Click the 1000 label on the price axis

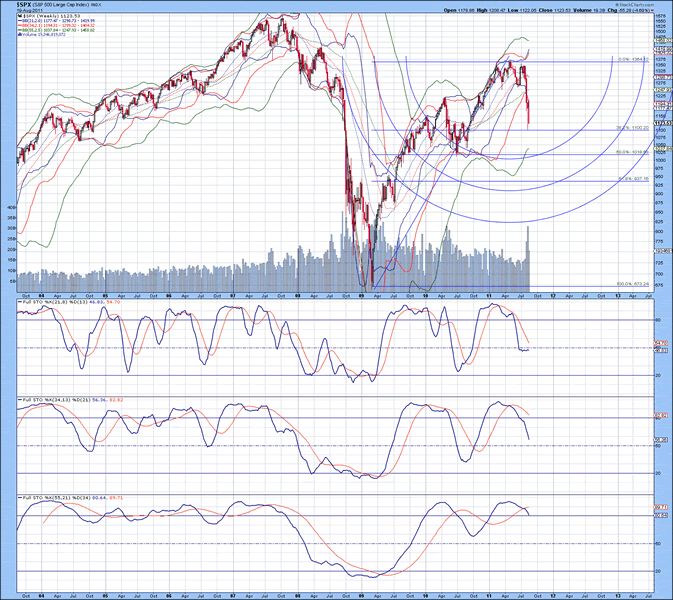661,160
